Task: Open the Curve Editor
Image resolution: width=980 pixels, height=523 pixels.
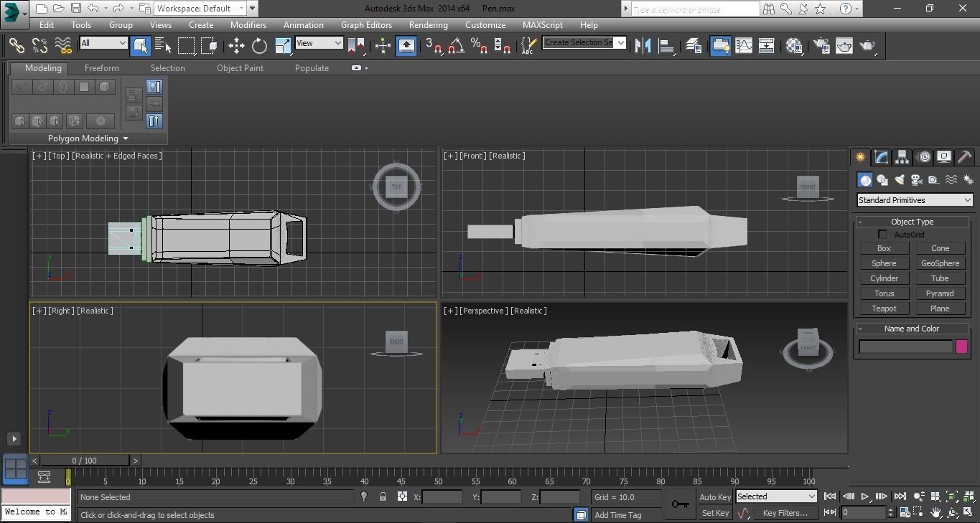Action: click(x=744, y=45)
